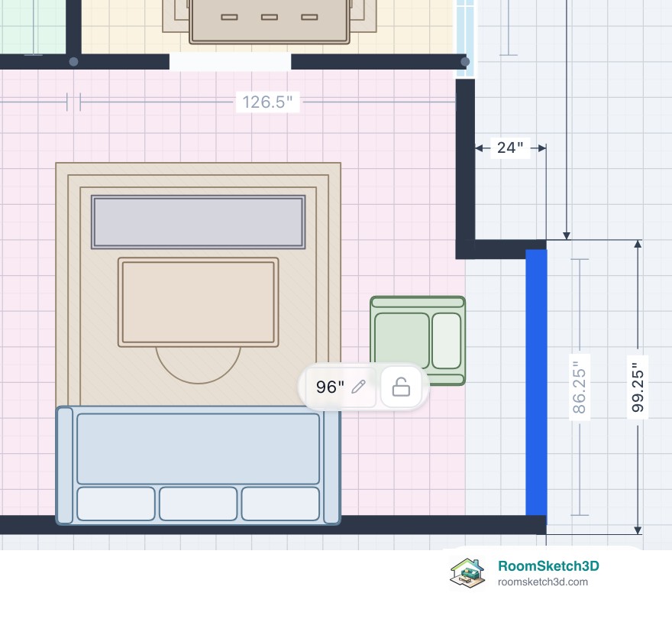Image resolution: width=672 pixels, height=619 pixels.
Task: Select the doorway opening in top wall
Action: 230,62
